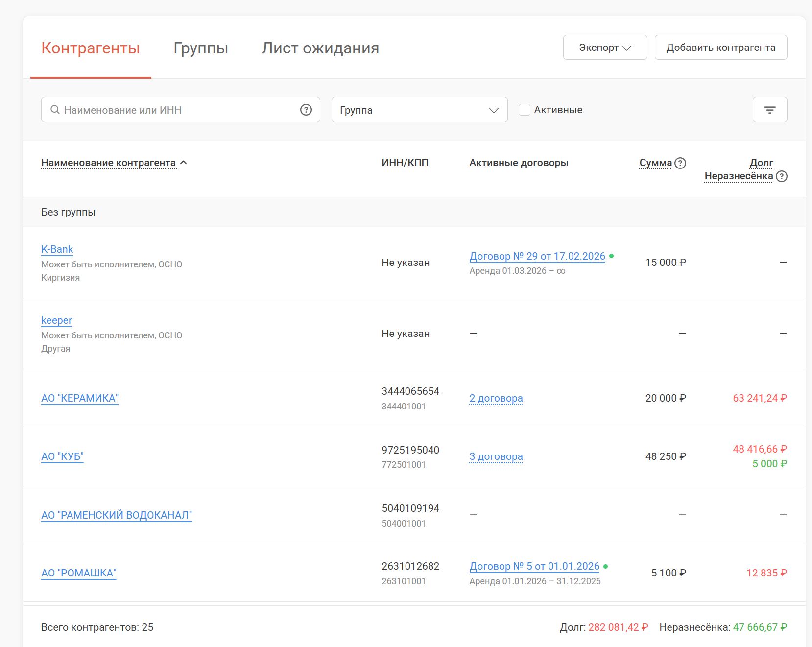Screen dimensions: 812x647
Task: Click total Неразнесёнка 47 666,67 ₽ in footer
Action: 760,627
